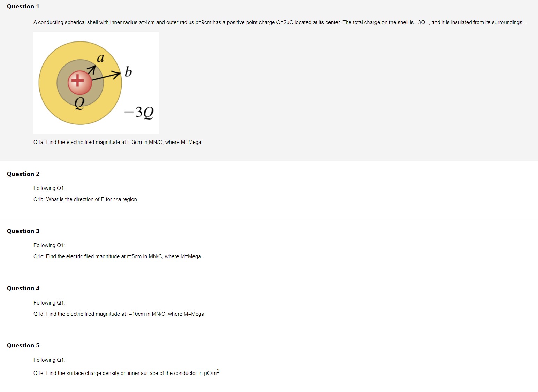Click the Question 3 heading
The width and height of the screenshot is (538, 392).
pos(23,231)
